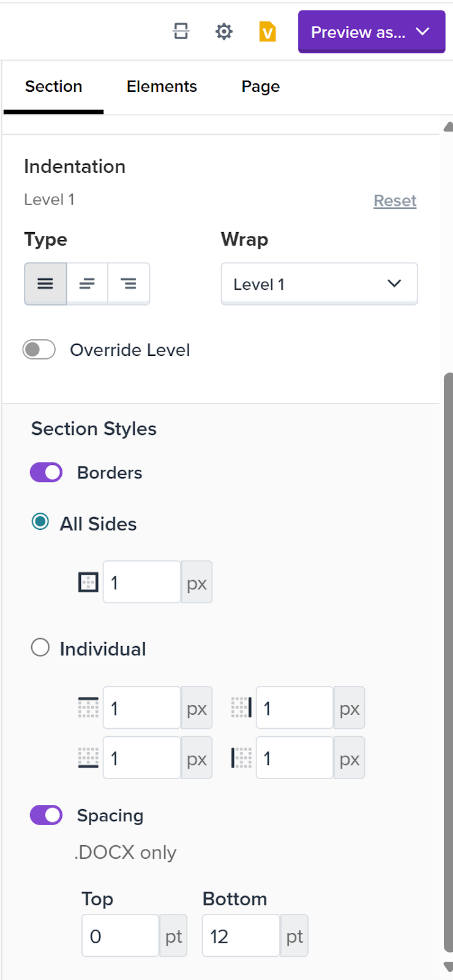Click the All Sides border width field
The width and height of the screenshot is (453, 980).
pos(141,582)
